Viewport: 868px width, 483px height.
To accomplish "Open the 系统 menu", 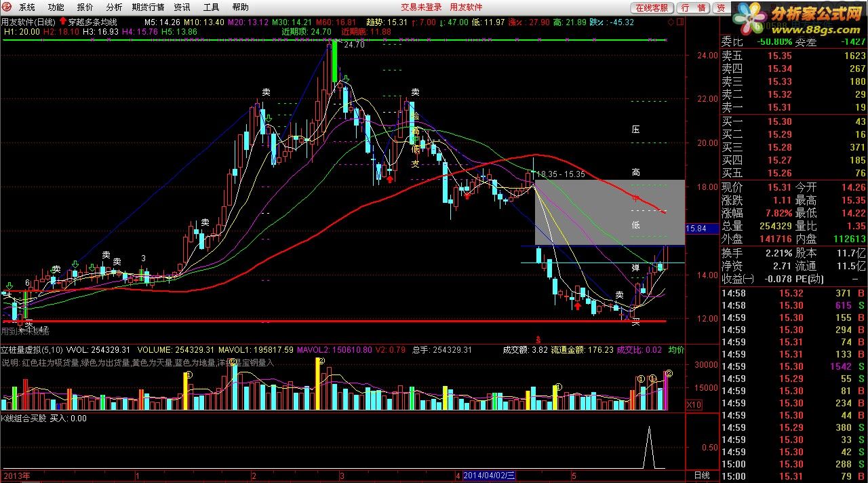I will click(27, 7).
